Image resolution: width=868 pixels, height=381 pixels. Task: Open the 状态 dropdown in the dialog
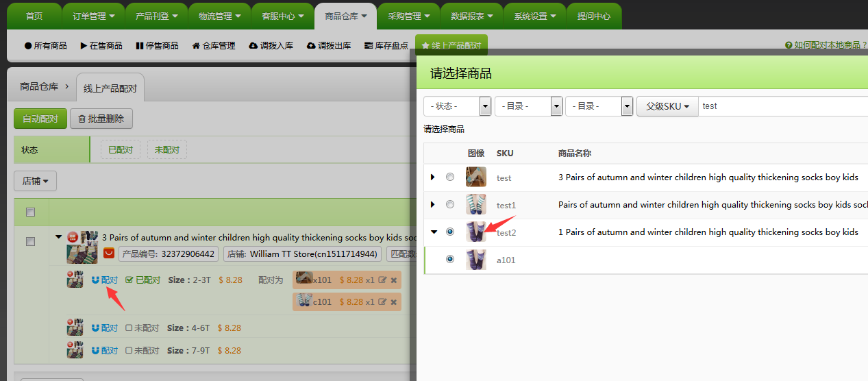(x=458, y=106)
